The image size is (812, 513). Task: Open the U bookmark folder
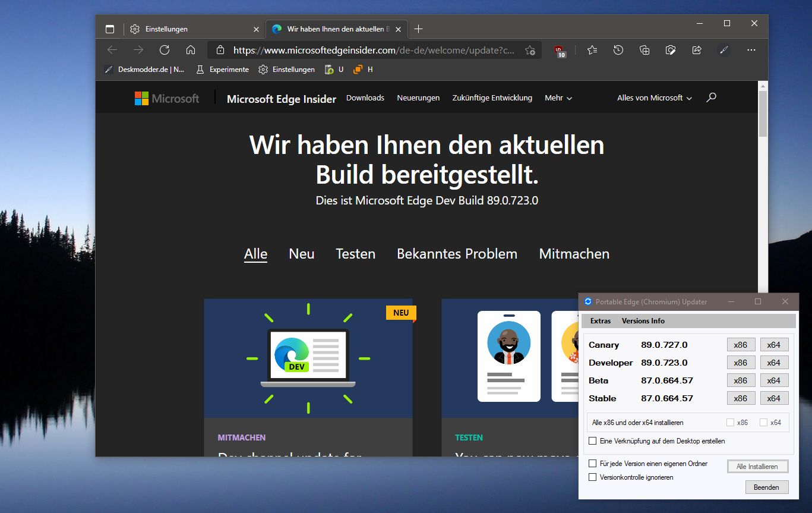tap(334, 70)
